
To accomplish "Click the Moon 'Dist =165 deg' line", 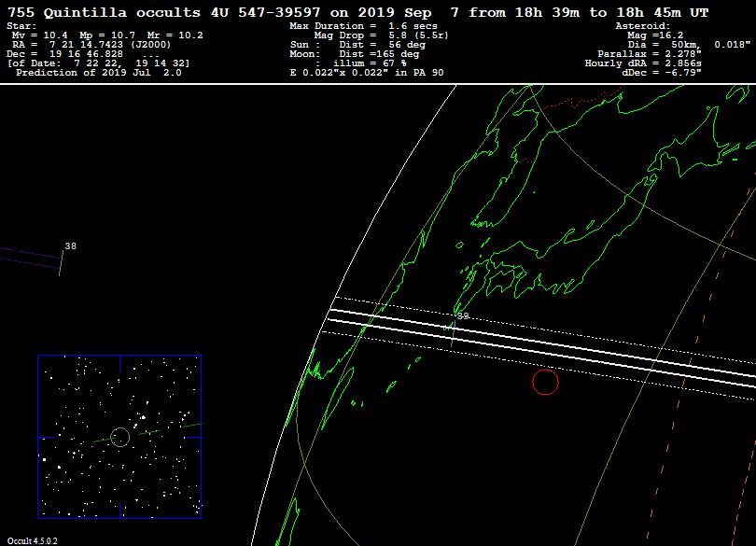I will click(355, 54).
